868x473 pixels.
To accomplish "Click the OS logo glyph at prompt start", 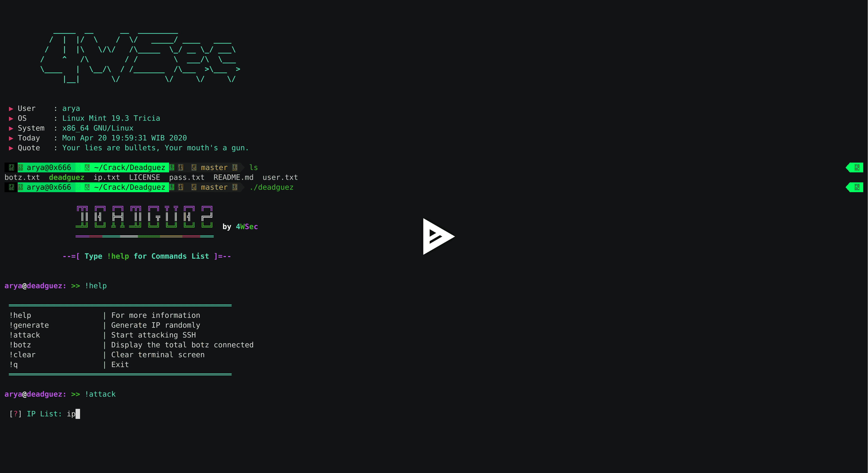I will 11,167.
